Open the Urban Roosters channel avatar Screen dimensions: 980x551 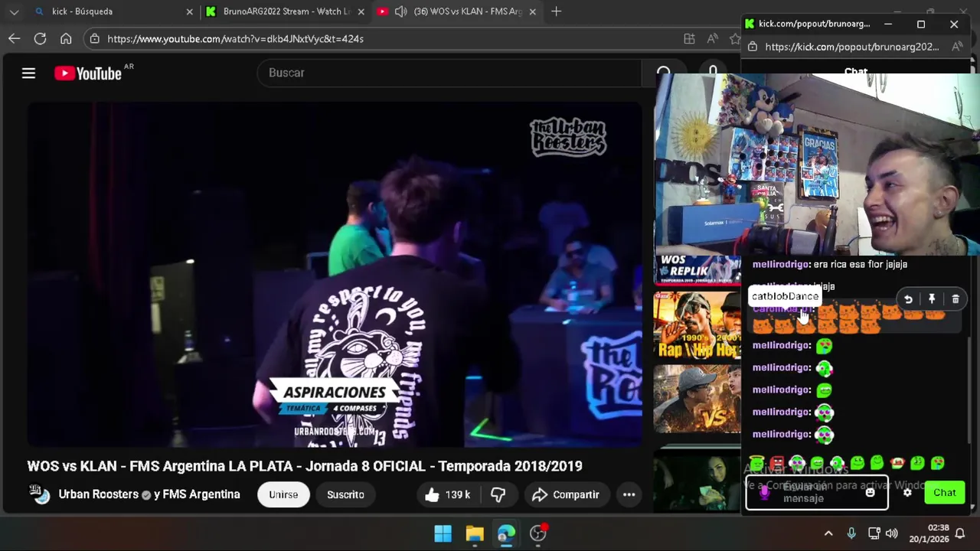[40, 494]
